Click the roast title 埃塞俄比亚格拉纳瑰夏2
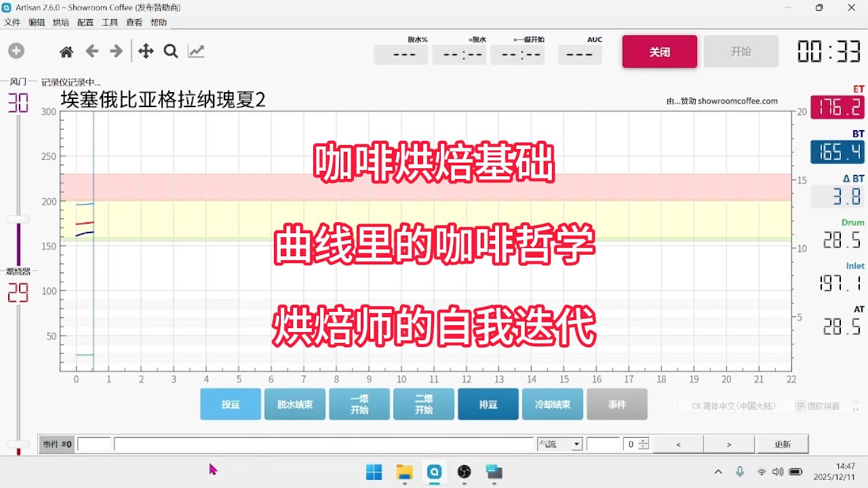The height and width of the screenshot is (488, 868). pyautogui.click(x=163, y=100)
